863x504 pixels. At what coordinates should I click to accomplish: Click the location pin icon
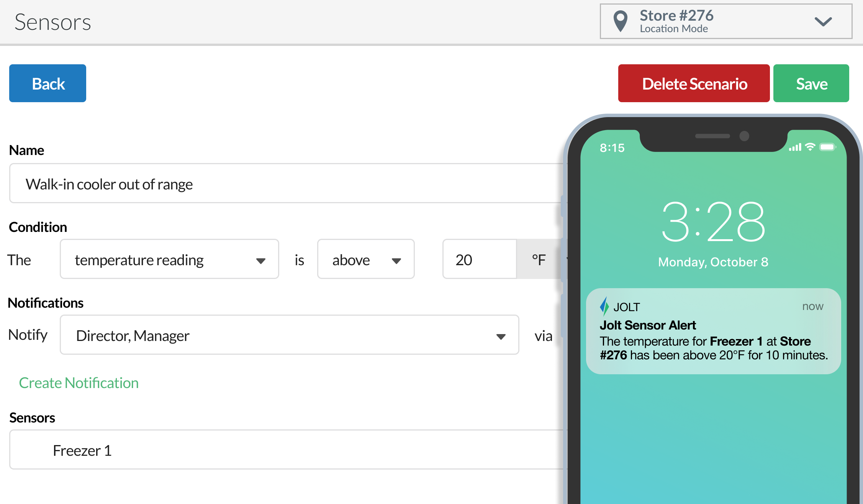tap(620, 21)
